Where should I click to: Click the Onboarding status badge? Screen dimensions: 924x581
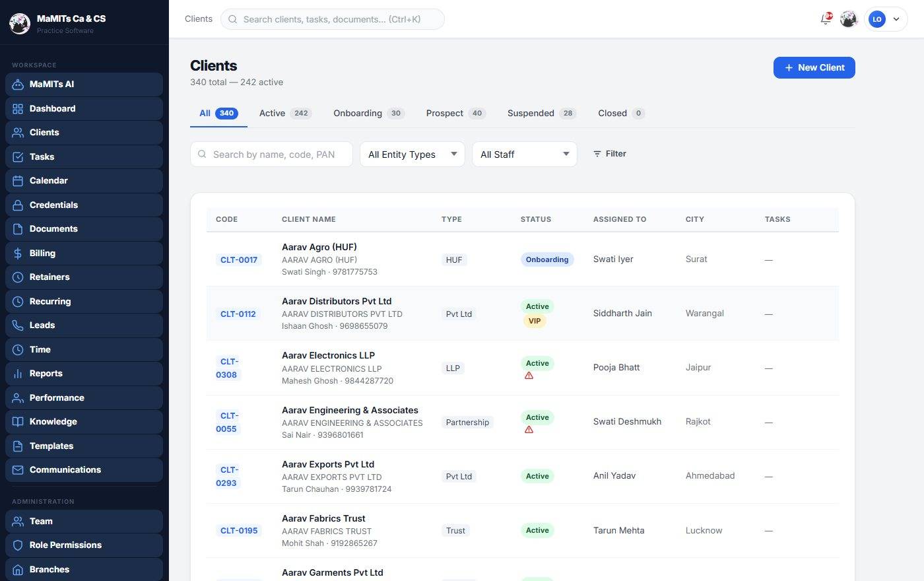point(547,259)
